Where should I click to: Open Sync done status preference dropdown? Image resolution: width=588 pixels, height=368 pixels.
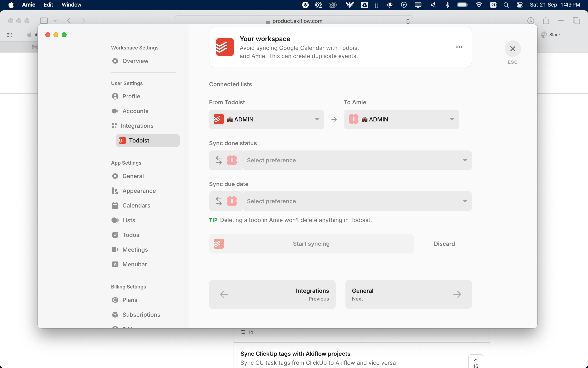coord(357,160)
